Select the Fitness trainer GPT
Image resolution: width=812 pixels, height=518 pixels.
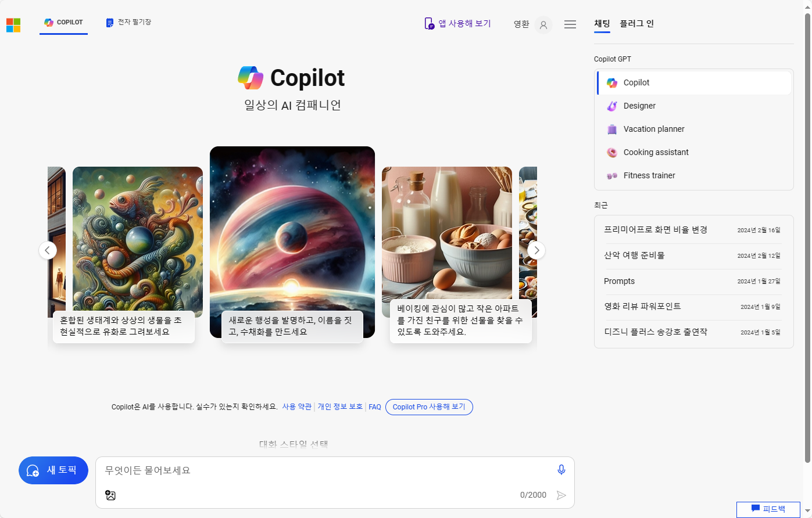[x=694, y=175]
